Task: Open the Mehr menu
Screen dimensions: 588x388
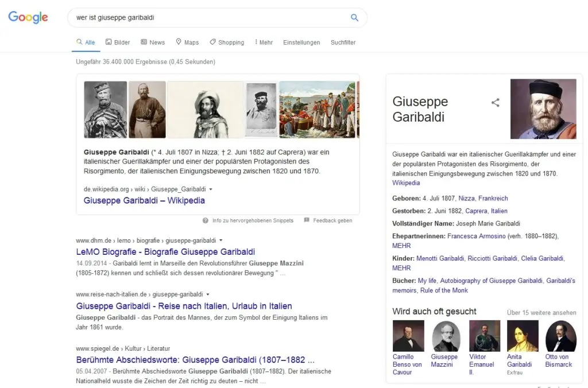Action: coord(264,42)
